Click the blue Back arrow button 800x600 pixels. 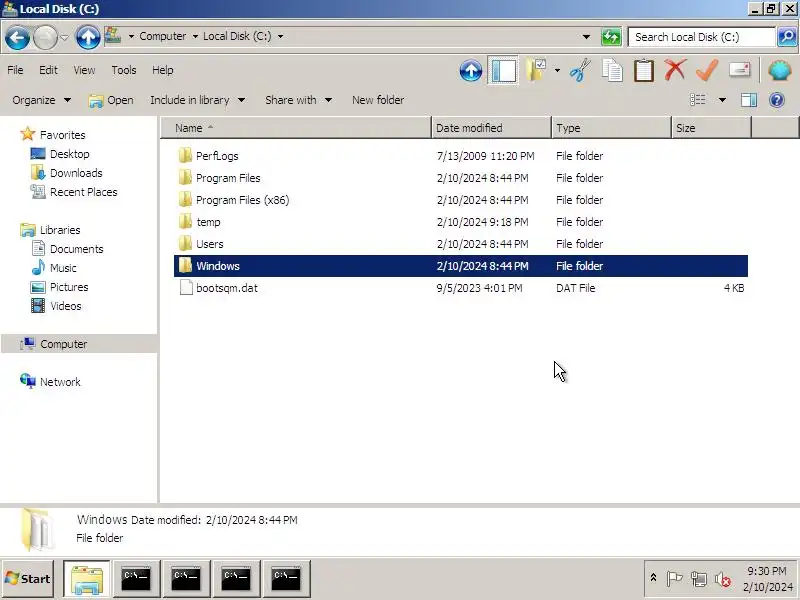(x=17, y=37)
